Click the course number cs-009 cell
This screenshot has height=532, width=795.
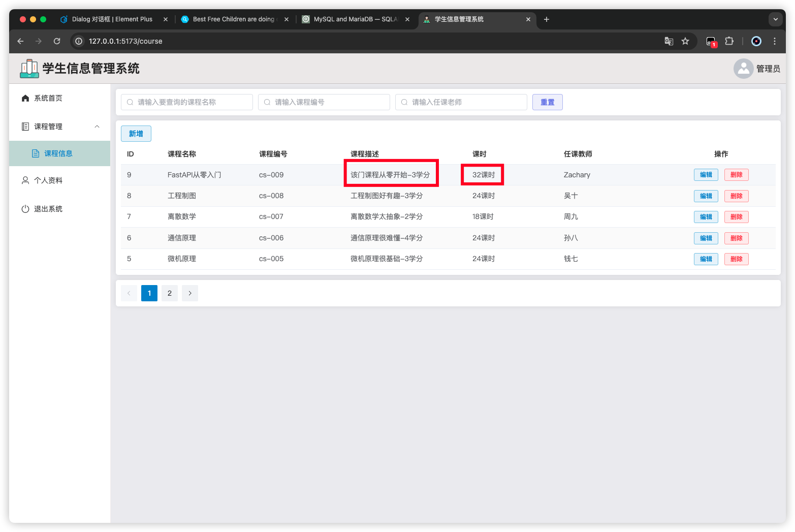[271, 175]
